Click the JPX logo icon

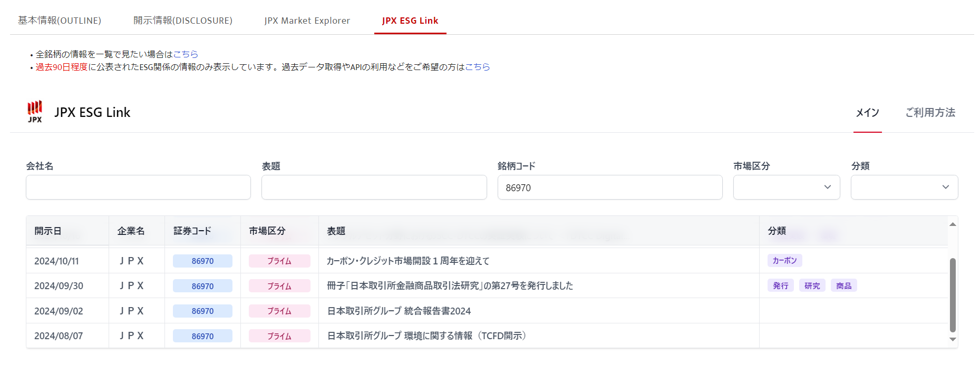[x=35, y=112]
